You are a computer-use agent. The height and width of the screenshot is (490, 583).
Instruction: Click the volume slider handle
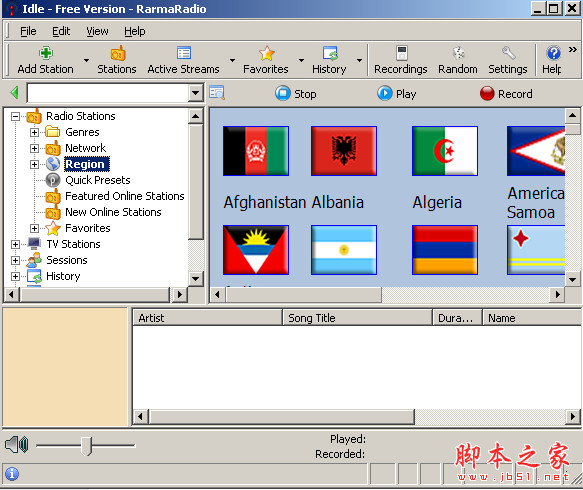pyautogui.click(x=87, y=445)
